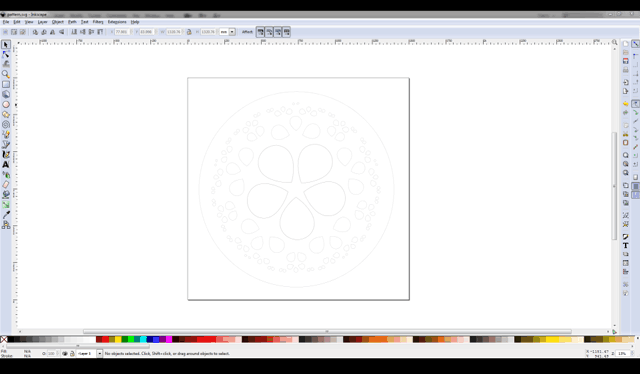Viewport: 640px width, 374px height.
Task: Select the Node editing tool
Action: 6,54
